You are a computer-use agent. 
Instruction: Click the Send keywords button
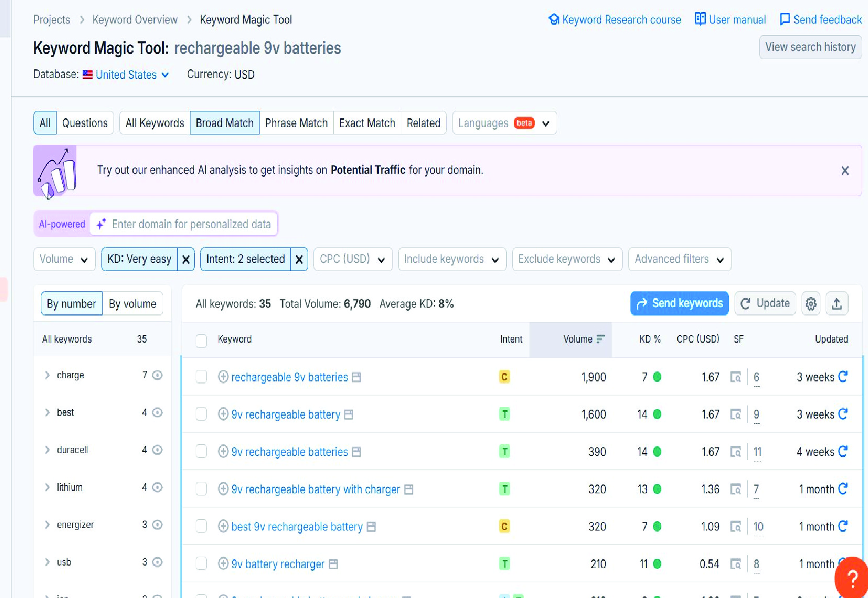[679, 303]
